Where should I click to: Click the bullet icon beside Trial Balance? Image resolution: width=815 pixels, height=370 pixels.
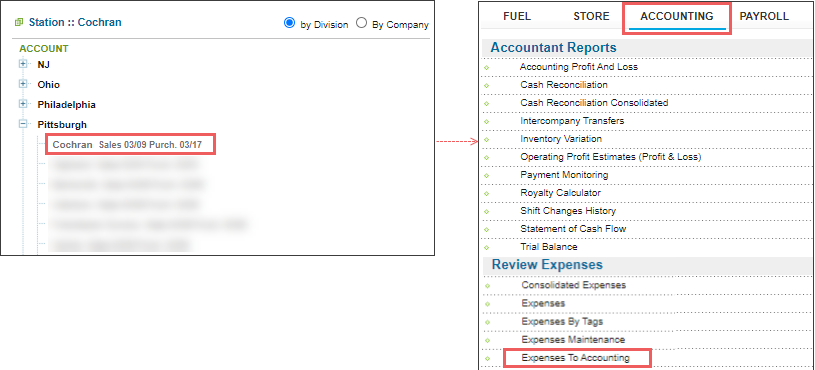click(487, 247)
